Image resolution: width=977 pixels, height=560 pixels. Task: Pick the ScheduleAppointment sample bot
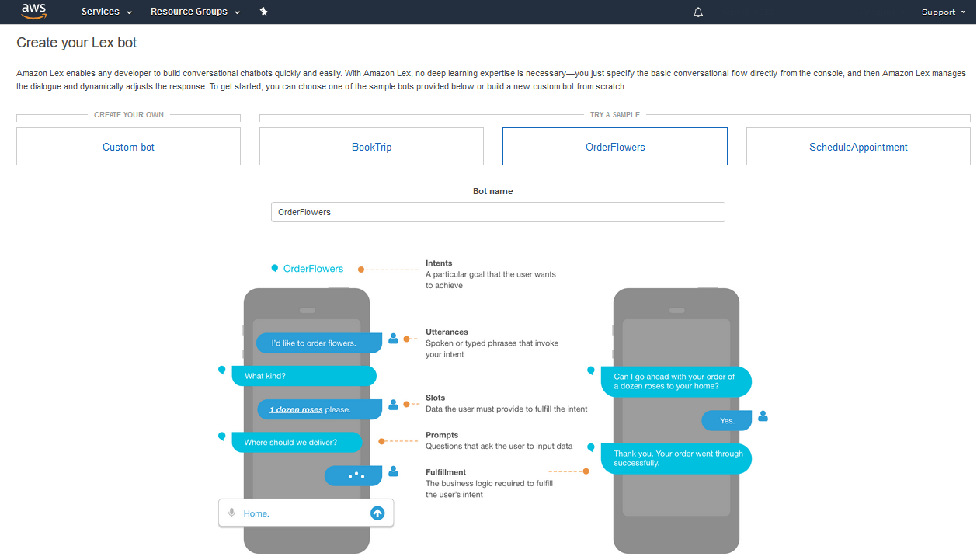click(858, 147)
